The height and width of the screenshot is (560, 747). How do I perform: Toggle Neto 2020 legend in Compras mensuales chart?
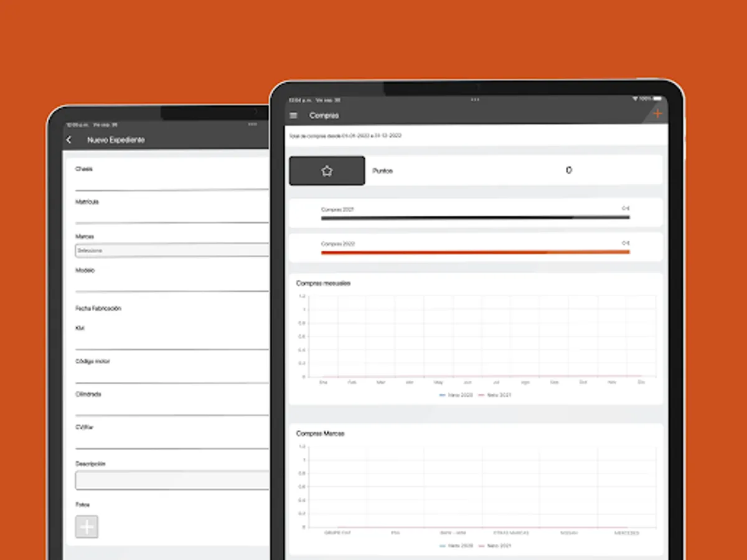click(456, 395)
